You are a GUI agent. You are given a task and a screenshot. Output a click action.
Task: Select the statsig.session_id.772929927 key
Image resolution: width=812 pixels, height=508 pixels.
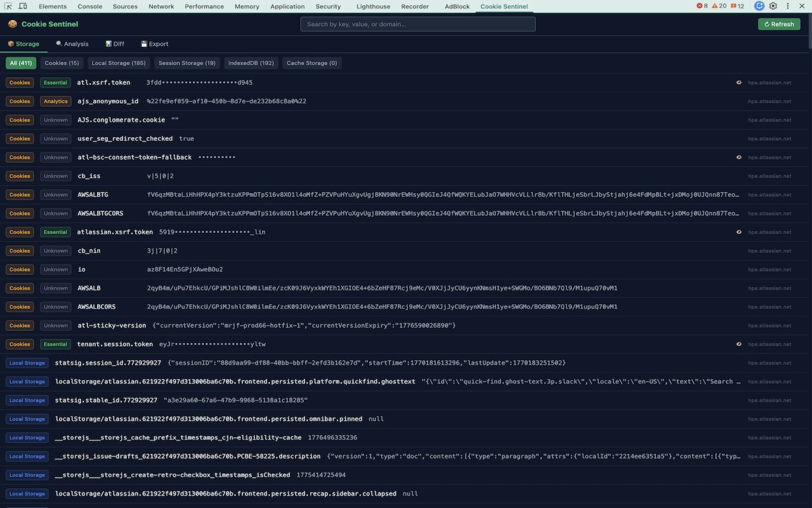coord(108,363)
